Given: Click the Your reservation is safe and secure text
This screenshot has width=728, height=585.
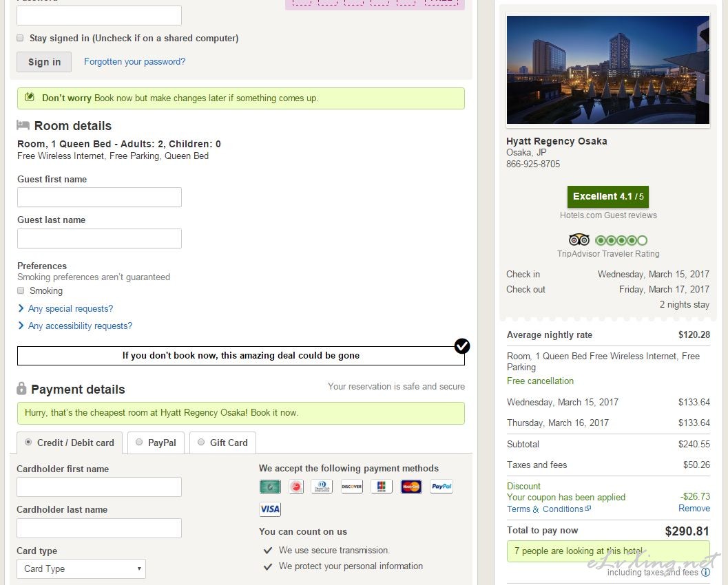Looking at the screenshot, I should pyautogui.click(x=396, y=386).
